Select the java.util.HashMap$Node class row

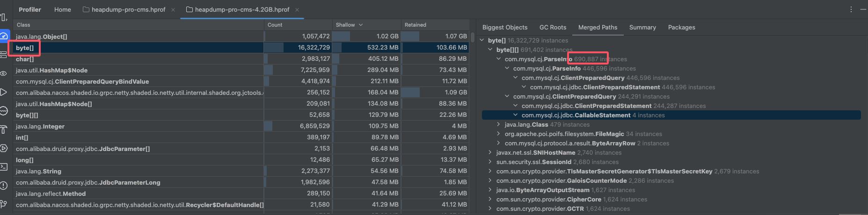pyautogui.click(x=241, y=70)
